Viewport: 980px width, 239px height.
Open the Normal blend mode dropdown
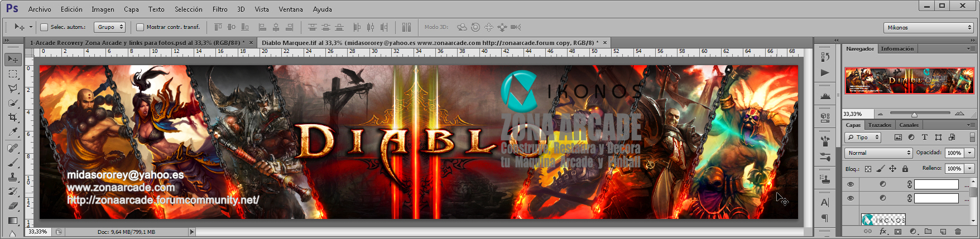click(878, 153)
